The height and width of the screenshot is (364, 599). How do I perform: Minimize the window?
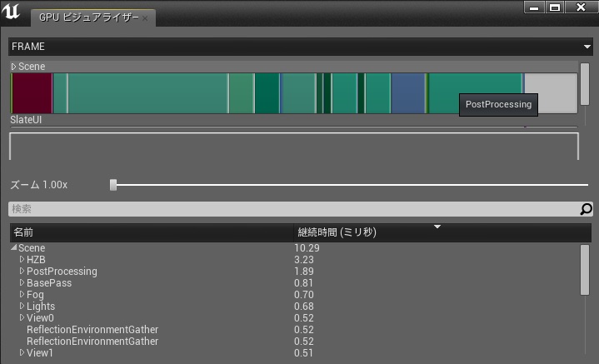534,7
